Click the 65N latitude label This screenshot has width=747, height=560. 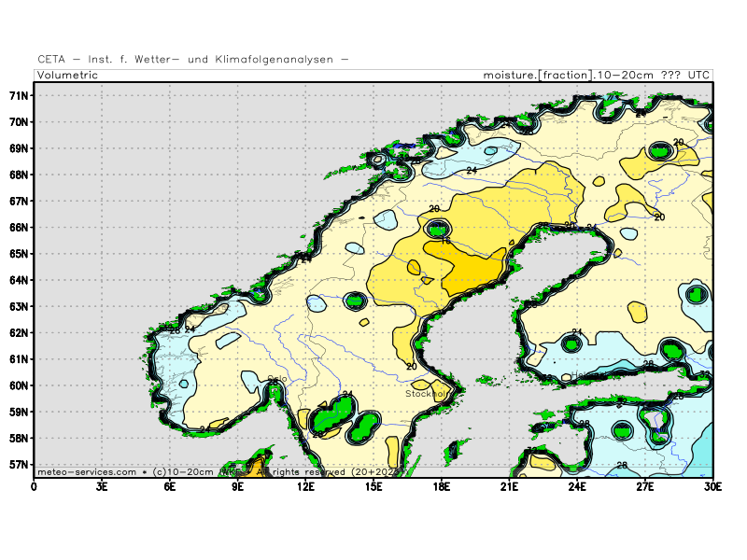[19, 254]
